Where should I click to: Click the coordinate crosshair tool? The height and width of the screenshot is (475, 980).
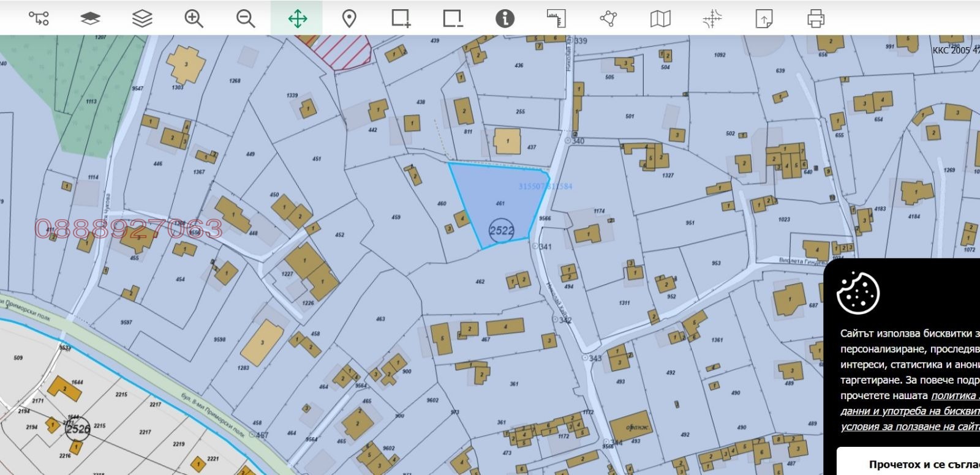[712, 18]
